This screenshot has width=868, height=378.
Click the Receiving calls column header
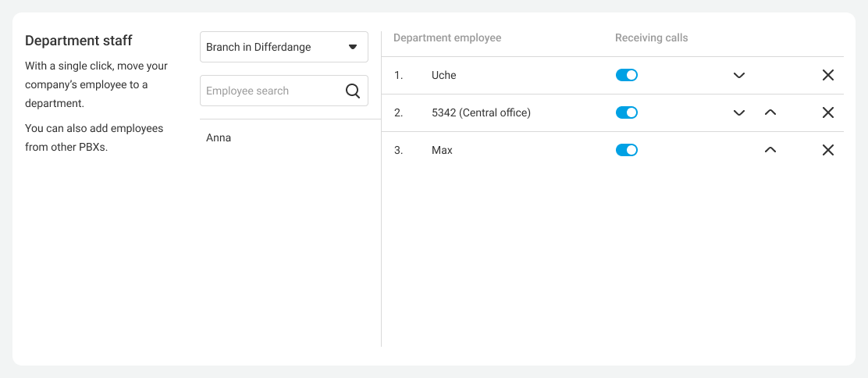[651, 37]
